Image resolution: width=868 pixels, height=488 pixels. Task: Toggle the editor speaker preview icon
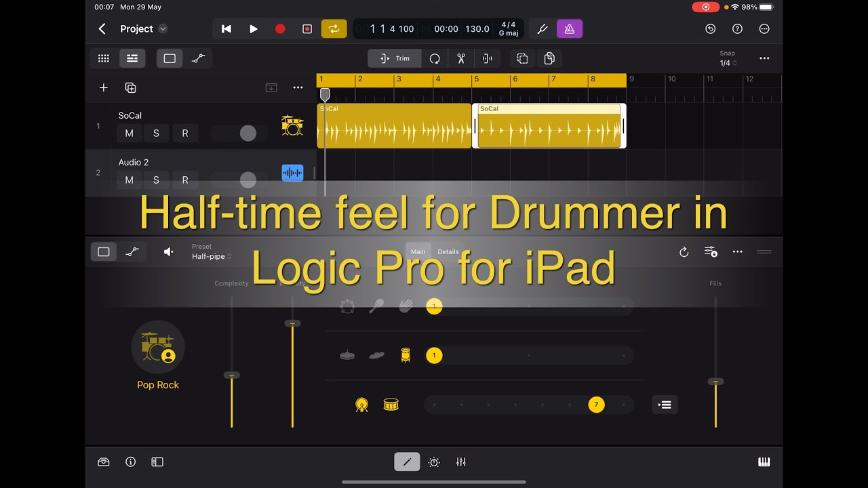pos(169,252)
